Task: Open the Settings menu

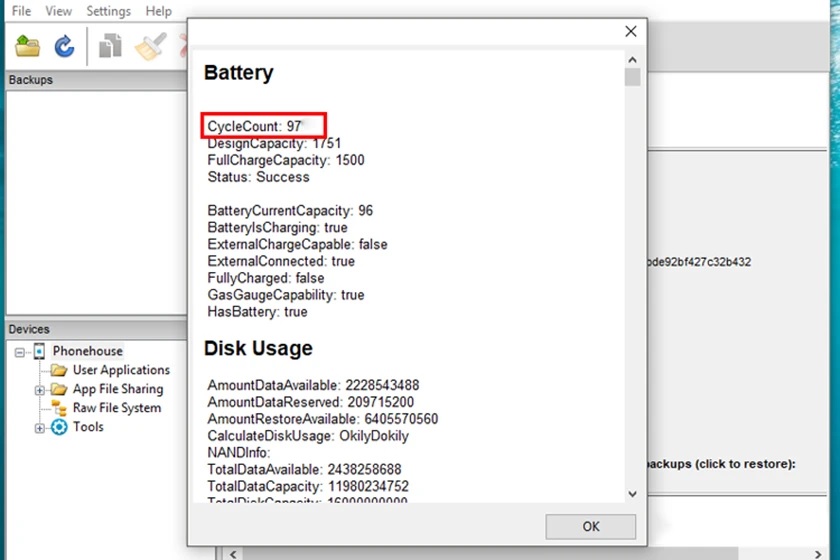Action: (x=108, y=11)
